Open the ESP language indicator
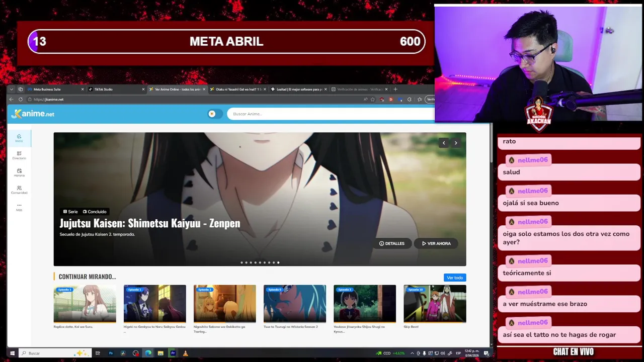This screenshot has height=362, width=644. coord(458,353)
